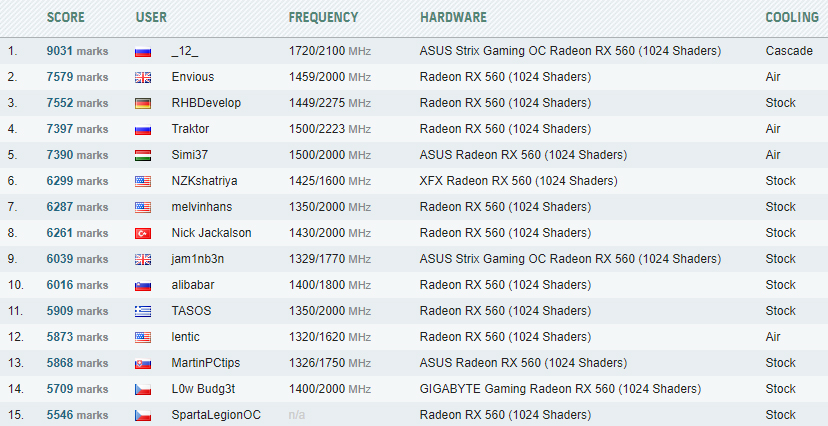Click ASUS Strix hardware in jam1nb3n row
This screenshot has height=426, width=828.
click(x=570, y=259)
